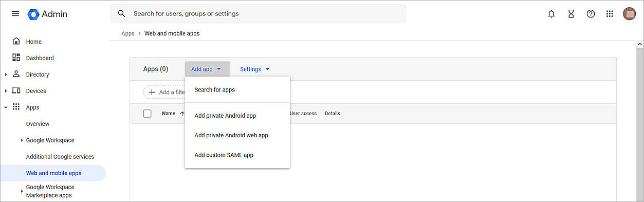Click the Devices icon in sidebar

16,90
